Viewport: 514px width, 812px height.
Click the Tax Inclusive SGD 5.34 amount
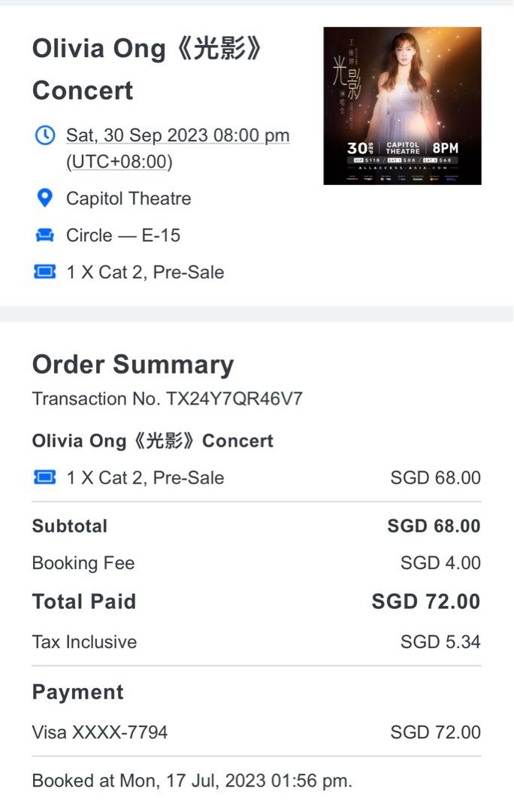(x=440, y=642)
